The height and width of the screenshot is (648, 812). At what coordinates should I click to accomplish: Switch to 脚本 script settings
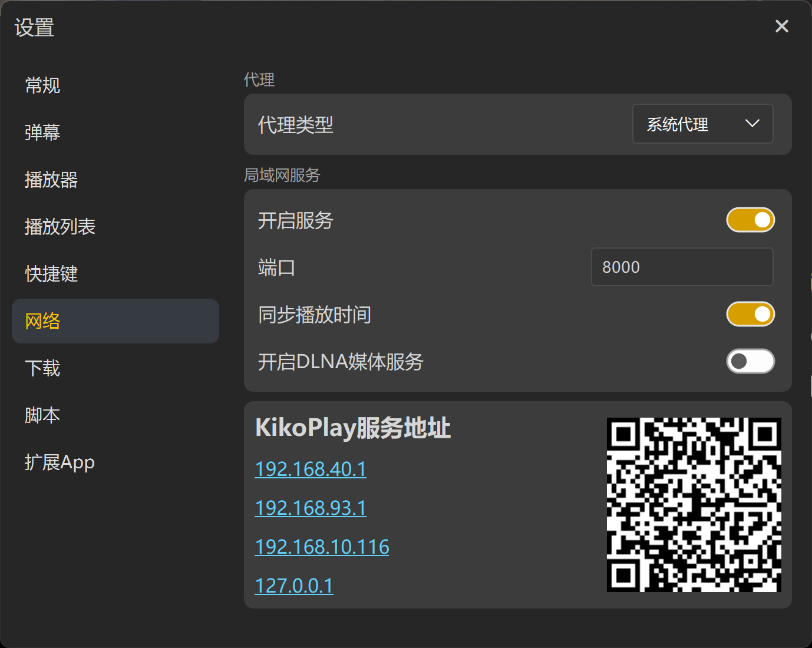pos(115,415)
